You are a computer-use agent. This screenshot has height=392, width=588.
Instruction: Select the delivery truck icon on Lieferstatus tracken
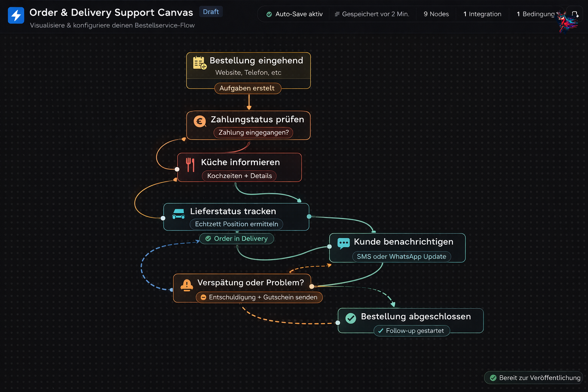point(179,214)
